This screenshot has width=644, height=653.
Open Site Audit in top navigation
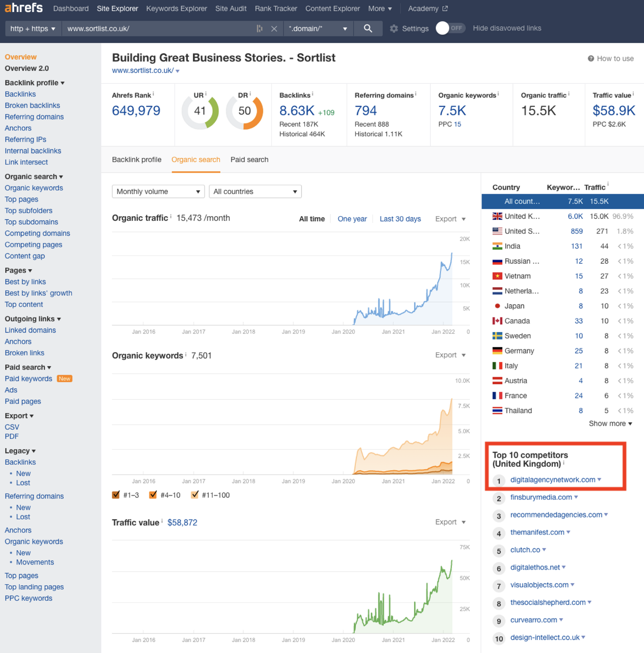[231, 9]
